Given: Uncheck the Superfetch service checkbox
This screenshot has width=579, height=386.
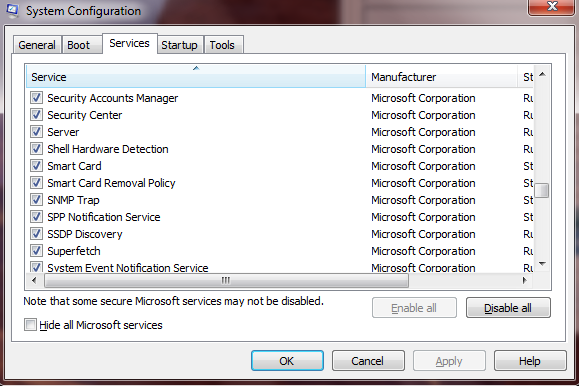Looking at the screenshot, I should tap(36, 251).
